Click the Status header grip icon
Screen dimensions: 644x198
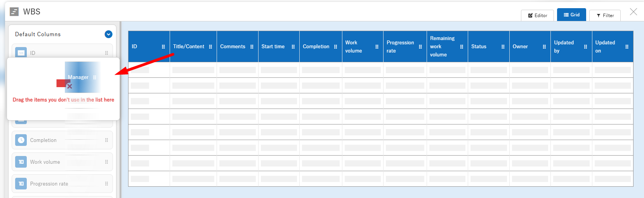[503, 47]
